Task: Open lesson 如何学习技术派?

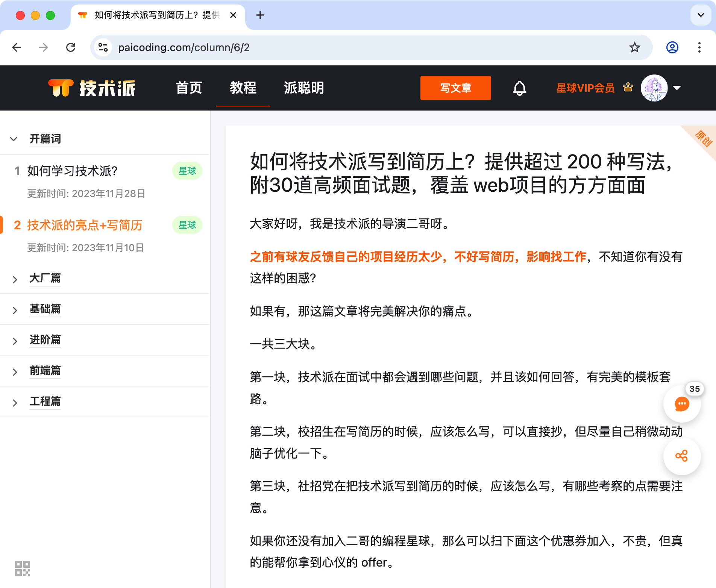Action: coord(72,171)
